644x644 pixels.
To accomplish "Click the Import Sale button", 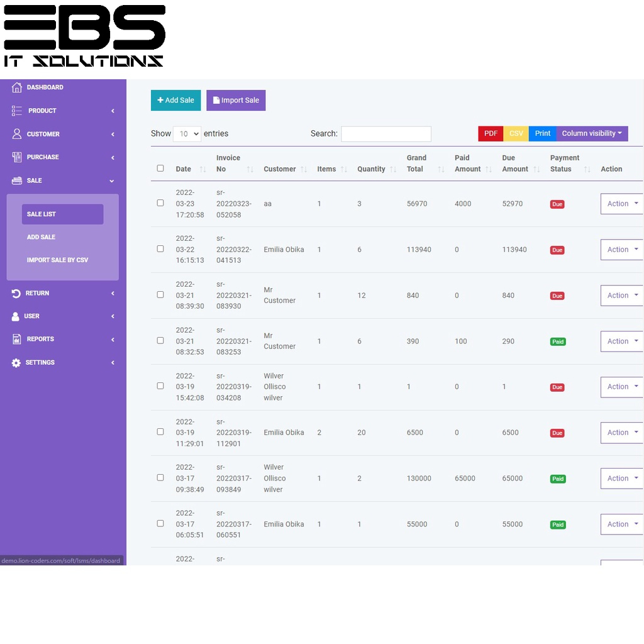I will click(236, 100).
